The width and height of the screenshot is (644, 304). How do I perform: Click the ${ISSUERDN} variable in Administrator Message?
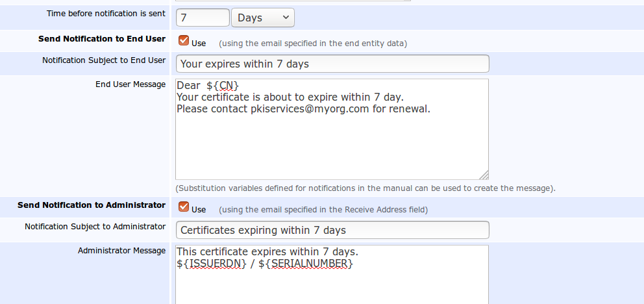(x=211, y=263)
